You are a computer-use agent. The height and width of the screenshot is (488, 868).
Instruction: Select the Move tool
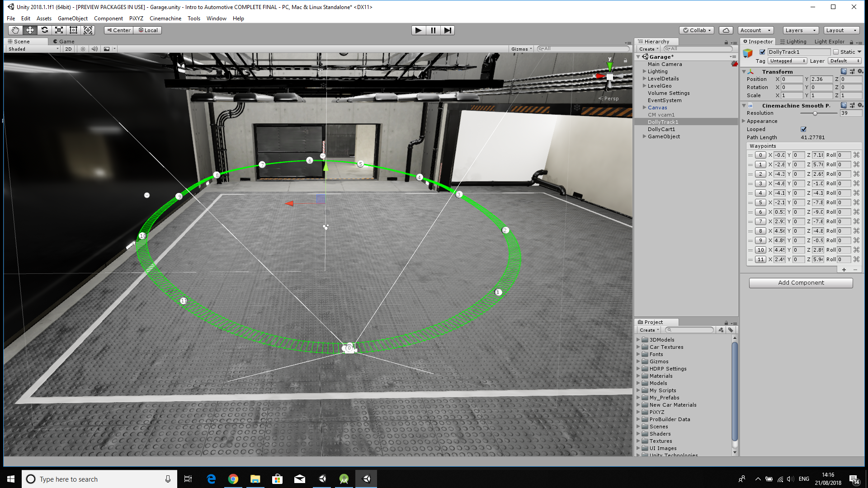(x=30, y=30)
